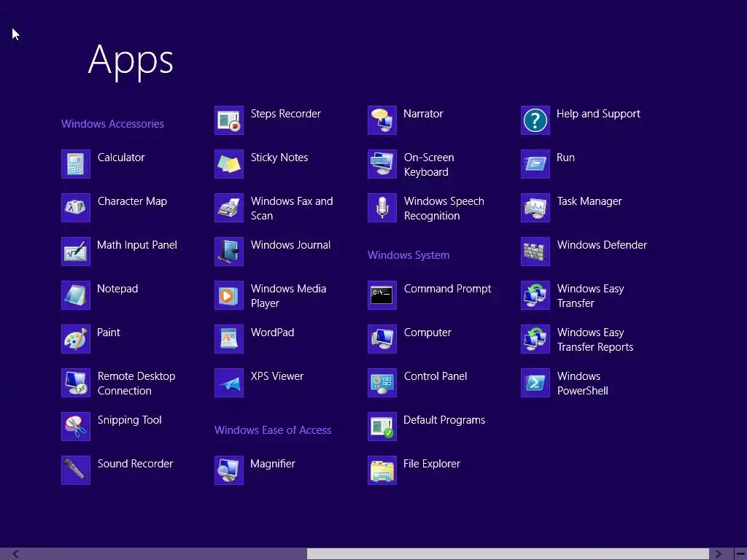Viewport: 747px width, 560px height.
Task: Click the Help and Support question-mark icon
Action: click(535, 120)
